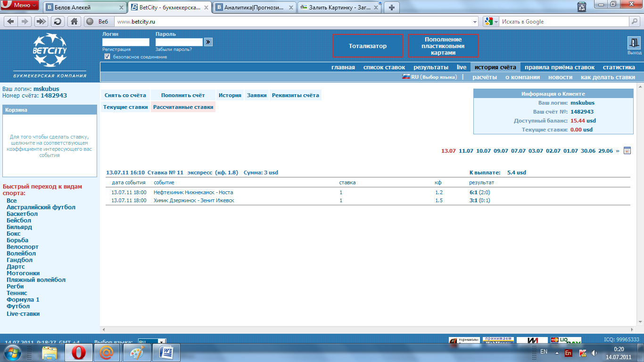Open the Пополнить счёт tab
Viewport: 644px width, 362px height.
pos(183,95)
